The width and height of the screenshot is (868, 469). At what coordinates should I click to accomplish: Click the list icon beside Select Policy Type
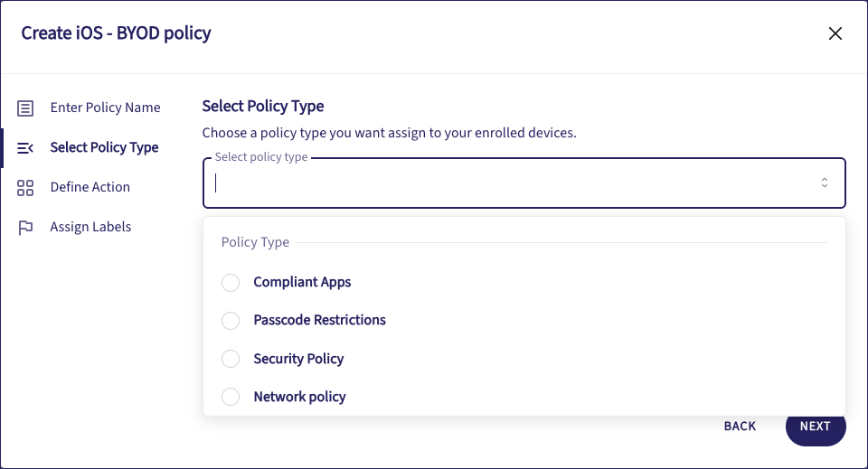click(25, 148)
